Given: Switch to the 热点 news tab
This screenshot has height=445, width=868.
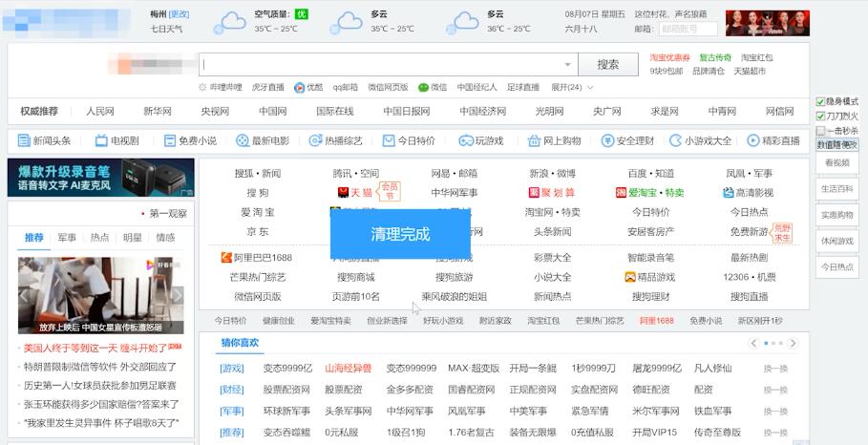Looking at the screenshot, I should coord(99,238).
